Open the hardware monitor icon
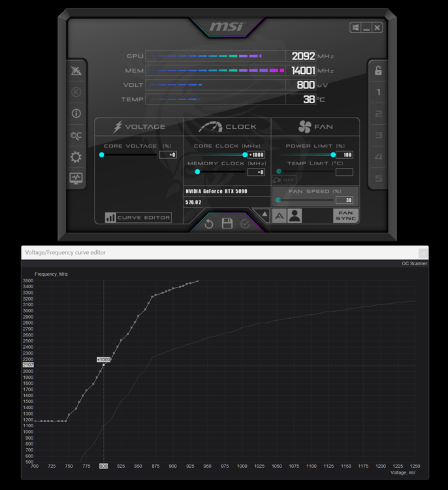This screenshot has width=448, height=490. tap(76, 178)
